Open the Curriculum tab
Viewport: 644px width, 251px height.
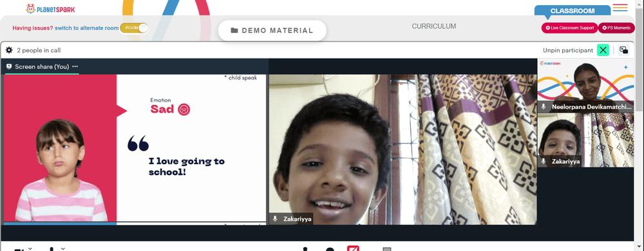pos(433,26)
